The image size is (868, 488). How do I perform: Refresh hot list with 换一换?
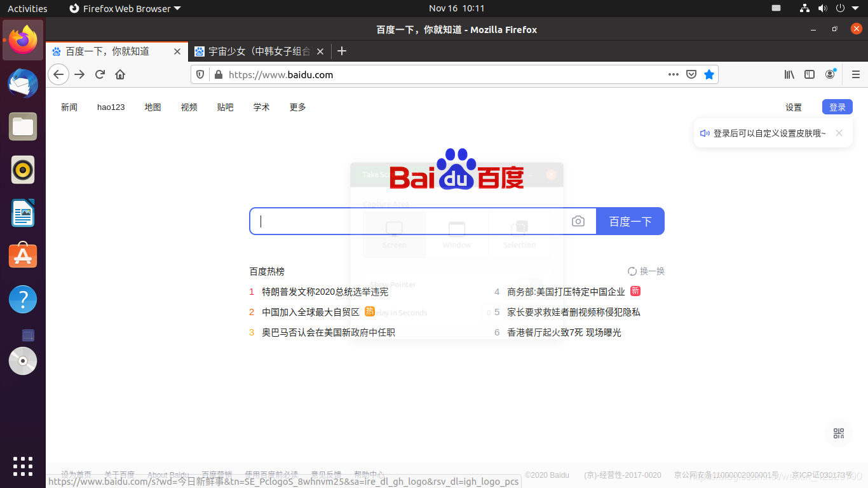(646, 271)
